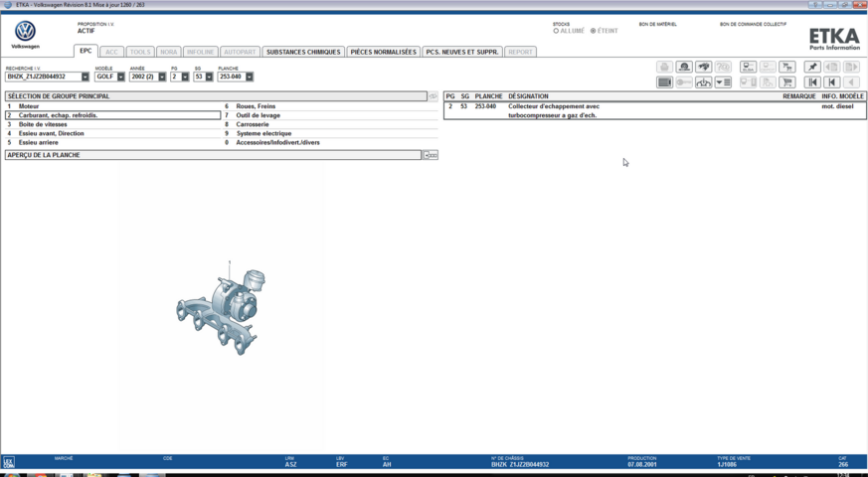Click the wheel/brake disc catalog icon
Viewport: 868px width, 477px height.
(684, 67)
